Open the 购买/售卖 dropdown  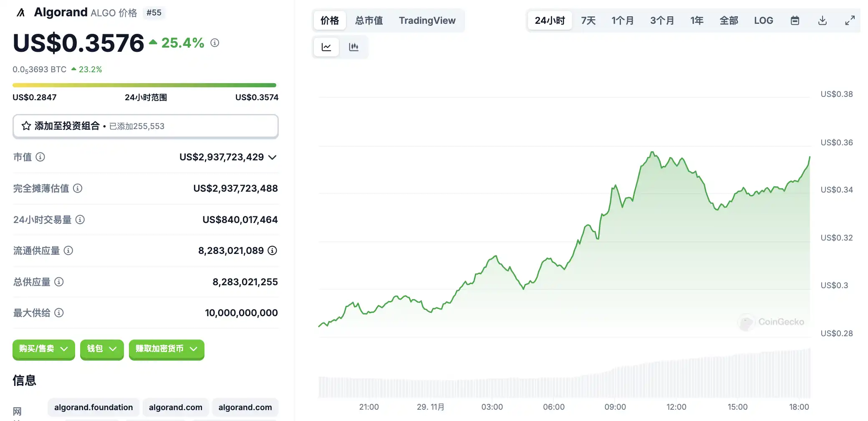coord(44,349)
